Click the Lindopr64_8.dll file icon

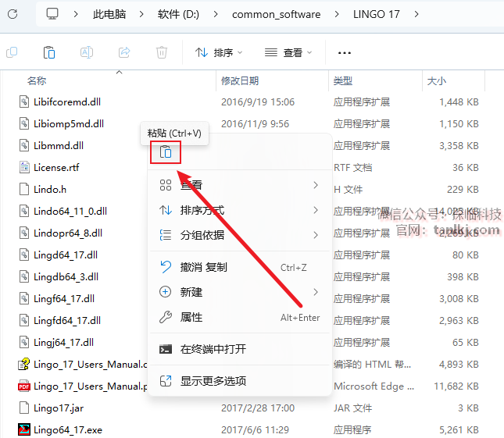click(24, 233)
